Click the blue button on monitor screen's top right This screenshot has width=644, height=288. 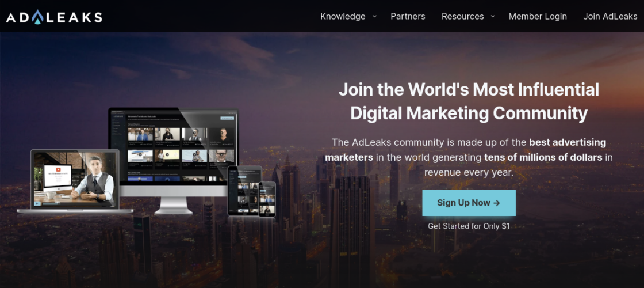pyautogui.click(x=227, y=118)
